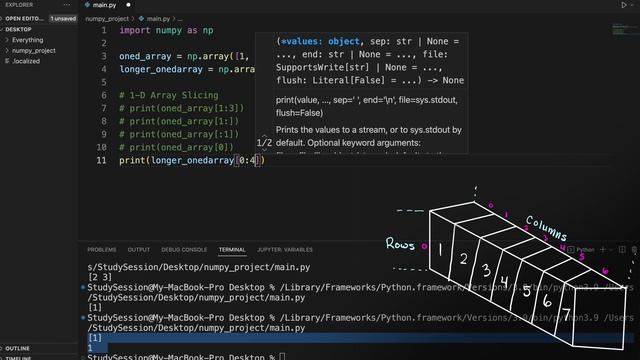Click longer_onedarray assignment on line 4
This screenshot has width=640, height=360.
pyautogui.click(x=187, y=69)
